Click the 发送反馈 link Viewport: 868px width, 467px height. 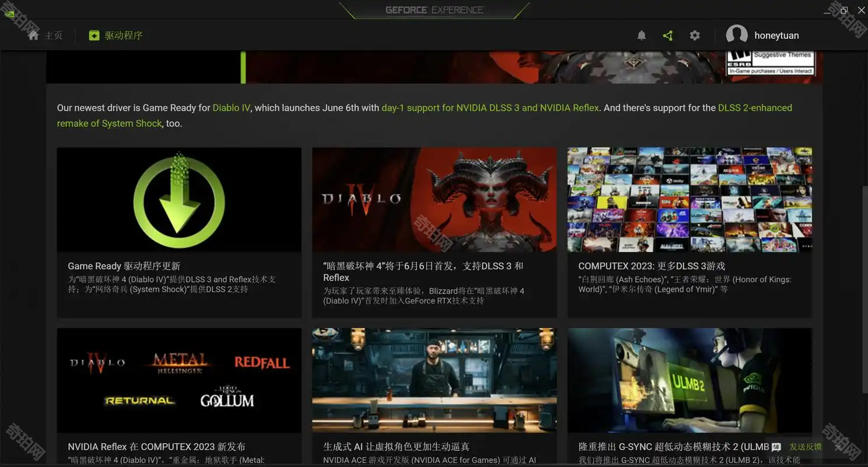tap(806, 447)
